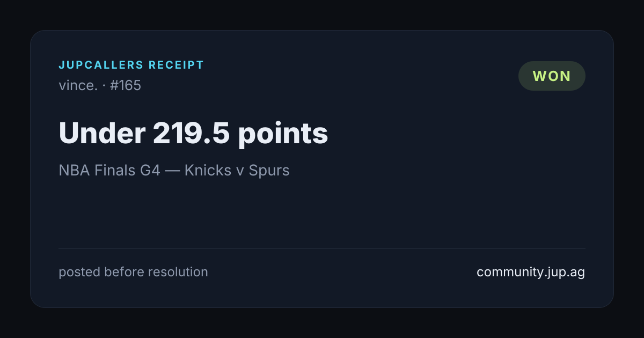Viewport: 644px width, 338px height.
Task: Click the #165 receipt number
Action: [x=126, y=85]
